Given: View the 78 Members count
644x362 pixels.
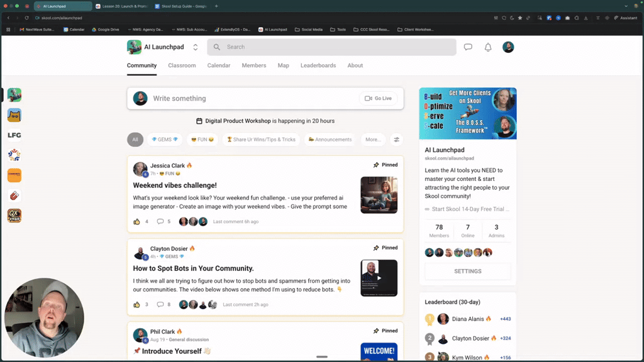Looking at the screenshot, I should [439, 231].
